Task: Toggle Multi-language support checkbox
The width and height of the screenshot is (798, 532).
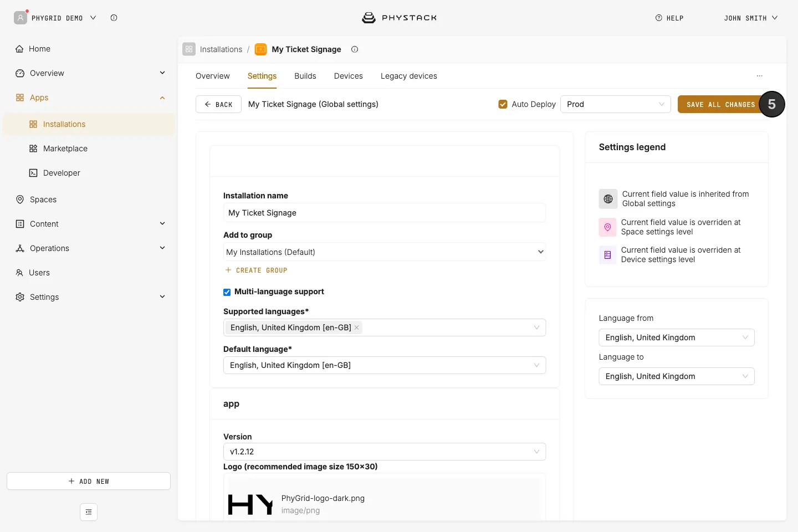Action: (227, 292)
